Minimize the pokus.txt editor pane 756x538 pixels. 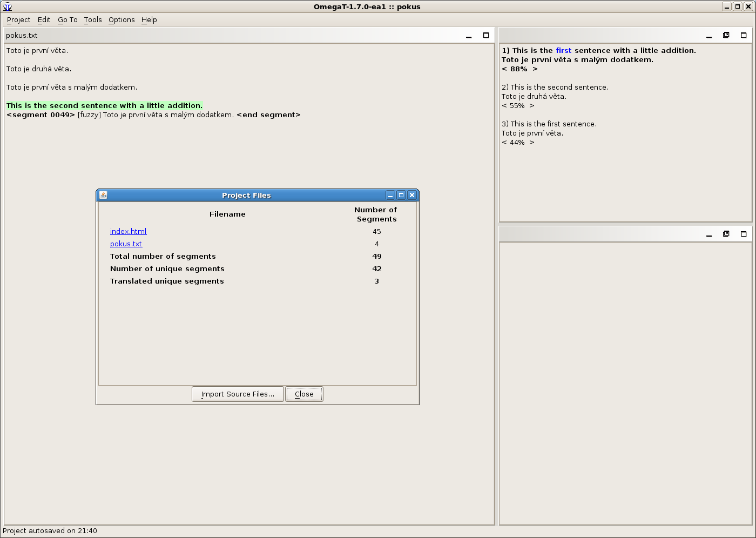coord(469,36)
